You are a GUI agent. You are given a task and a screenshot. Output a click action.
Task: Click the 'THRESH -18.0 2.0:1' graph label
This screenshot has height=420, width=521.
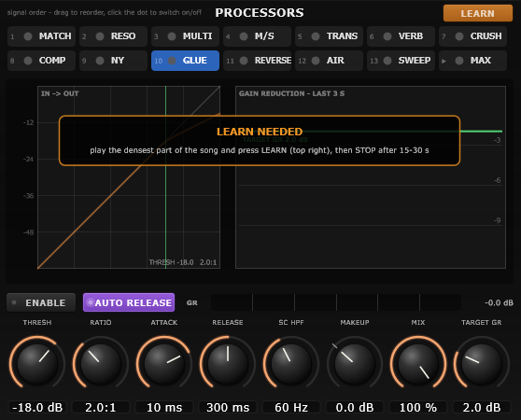[x=183, y=262]
